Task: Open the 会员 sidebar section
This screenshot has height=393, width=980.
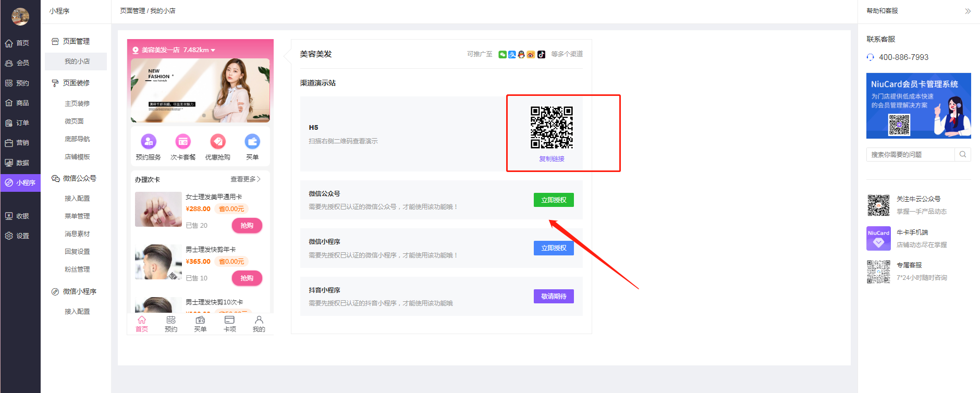Action: 20,63
